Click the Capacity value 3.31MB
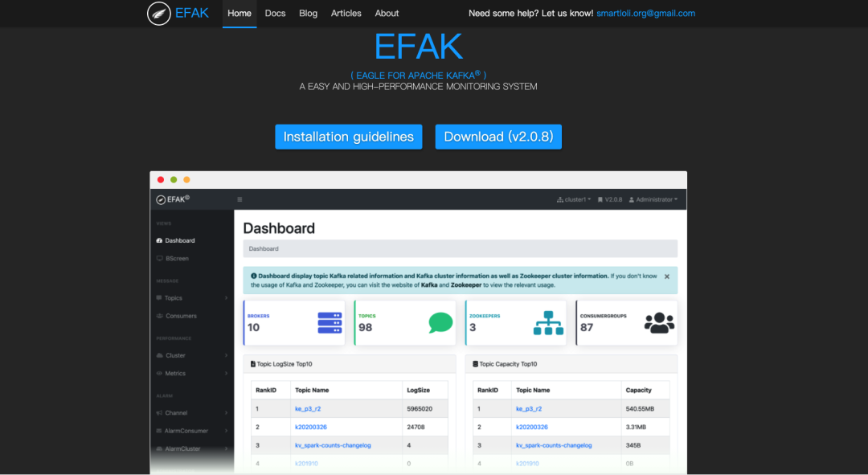The width and height of the screenshot is (868, 475). pos(636,428)
